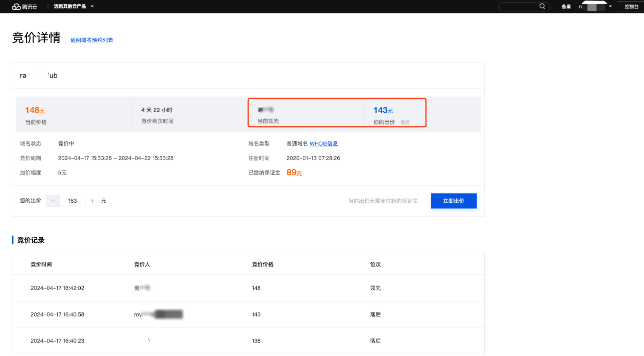
Task: Click the bid amount field showing 153
Action: coord(73,201)
